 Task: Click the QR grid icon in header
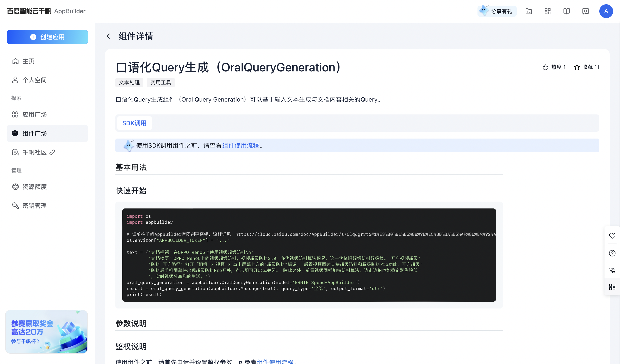coord(548,11)
